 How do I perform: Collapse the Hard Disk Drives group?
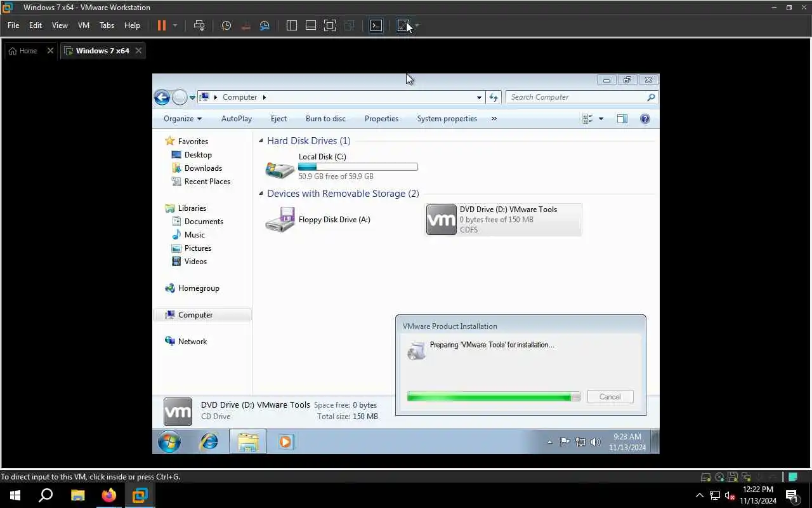pos(261,141)
